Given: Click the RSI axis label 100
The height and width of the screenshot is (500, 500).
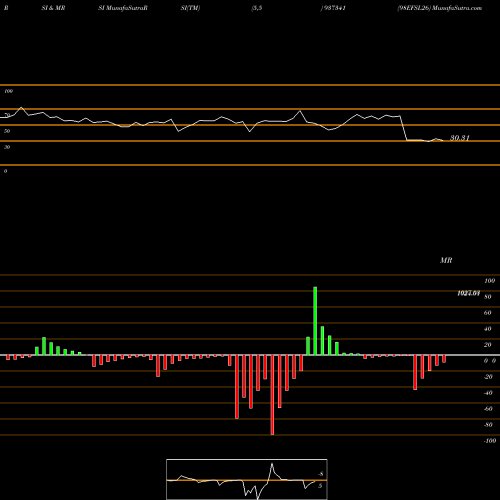Looking at the screenshot, I should point(8,91).
